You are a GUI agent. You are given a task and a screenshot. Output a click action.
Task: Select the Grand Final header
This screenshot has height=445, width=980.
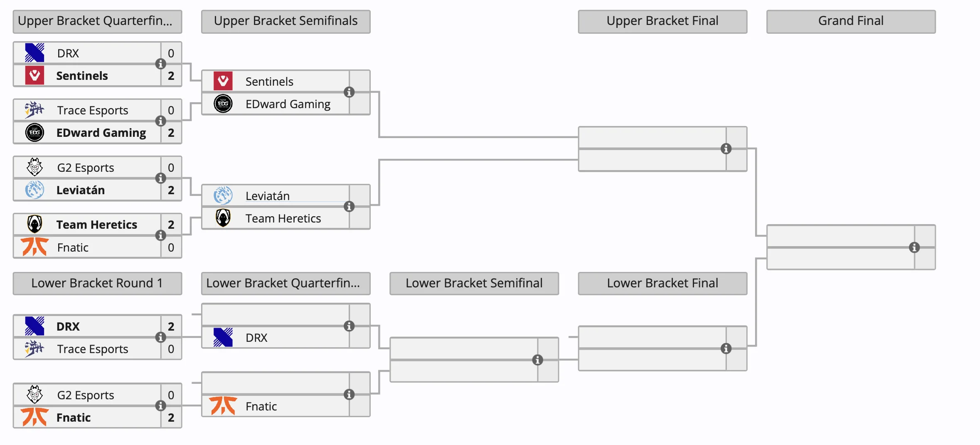click(x=851, y=21)
